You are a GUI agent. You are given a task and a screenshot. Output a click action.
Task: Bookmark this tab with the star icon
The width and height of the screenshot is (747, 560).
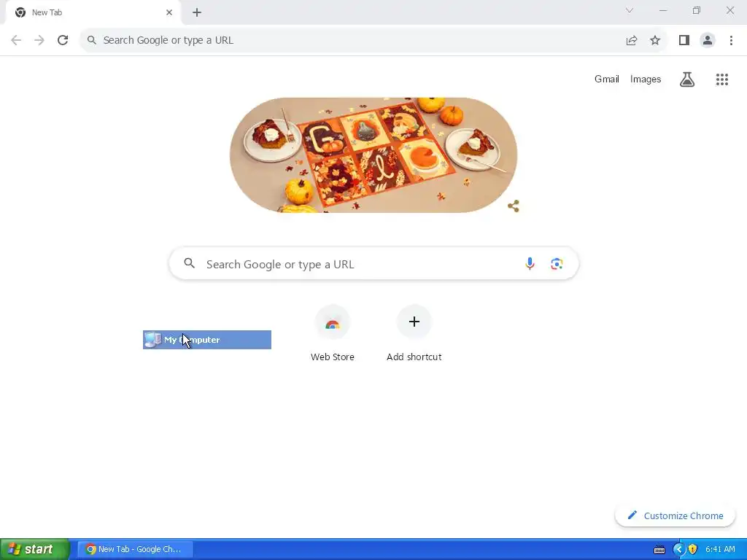coord(655,40)
